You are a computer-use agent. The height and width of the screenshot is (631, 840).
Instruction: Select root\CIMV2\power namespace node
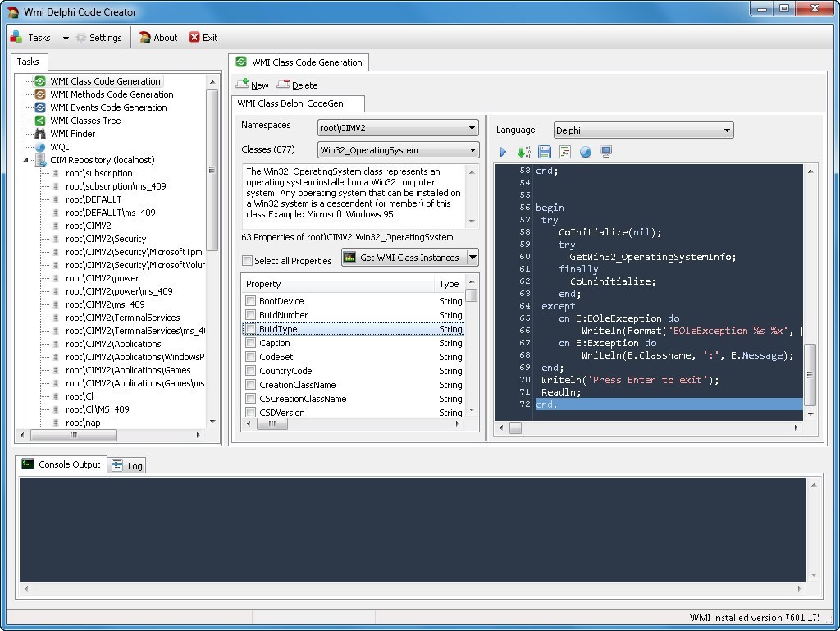click(102, 278)
